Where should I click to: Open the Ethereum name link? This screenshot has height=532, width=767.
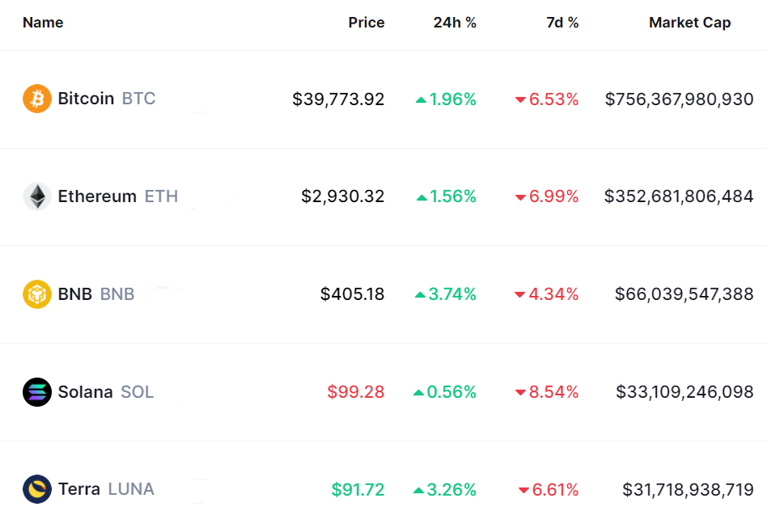97,196
